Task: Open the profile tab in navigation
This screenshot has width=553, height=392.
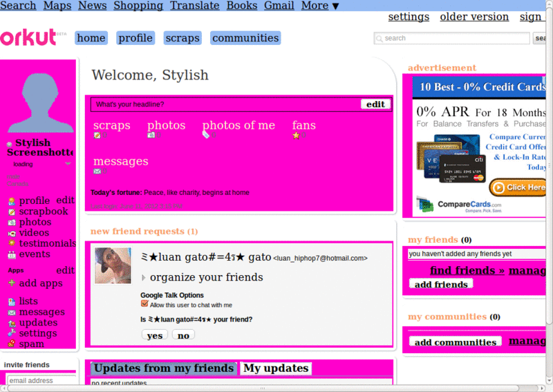Action: point(135,38)
